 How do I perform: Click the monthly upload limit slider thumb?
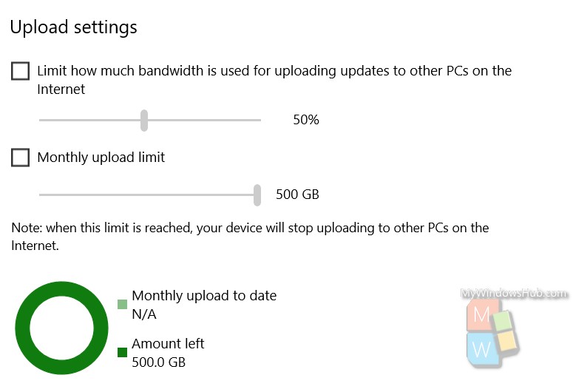257,195
